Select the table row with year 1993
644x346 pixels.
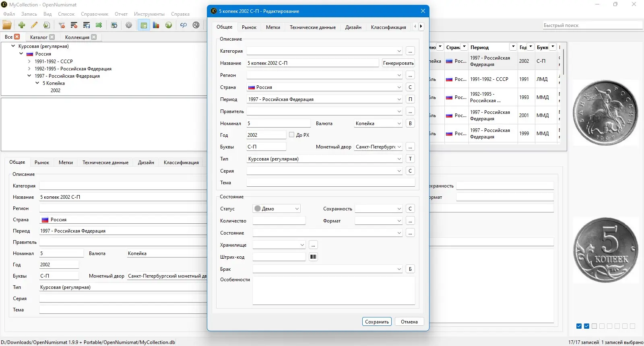click(495, 97)
